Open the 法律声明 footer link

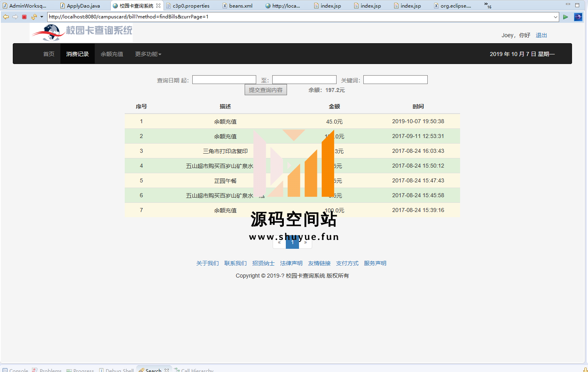(x=291, y=263)
